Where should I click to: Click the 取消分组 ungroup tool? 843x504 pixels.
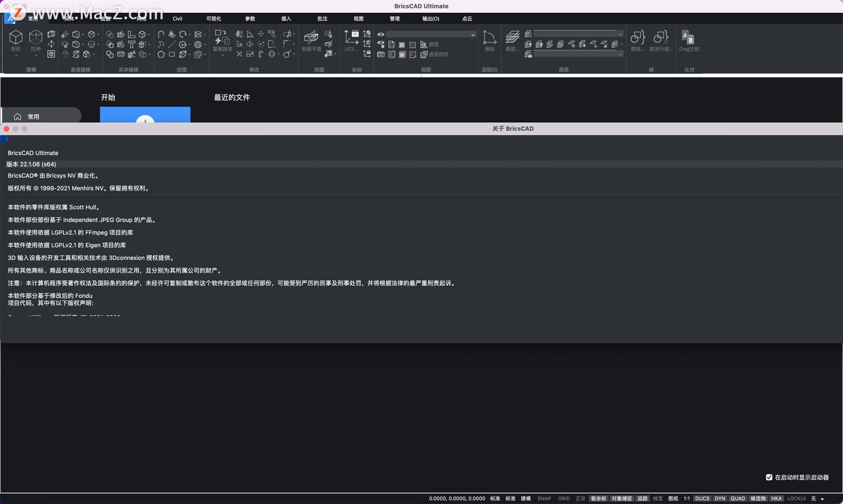[661, 41]
